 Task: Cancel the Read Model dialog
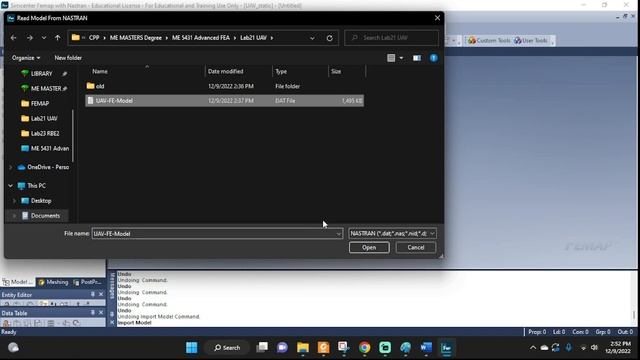416,248
